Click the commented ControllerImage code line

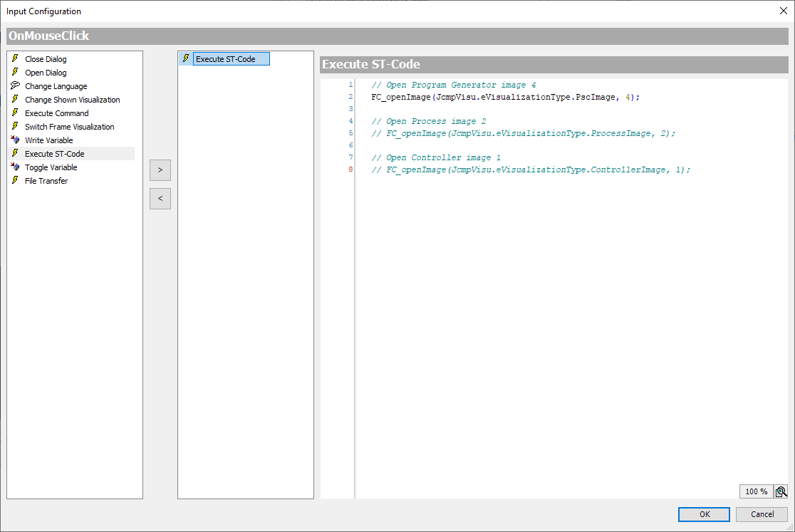pos(531,169)
